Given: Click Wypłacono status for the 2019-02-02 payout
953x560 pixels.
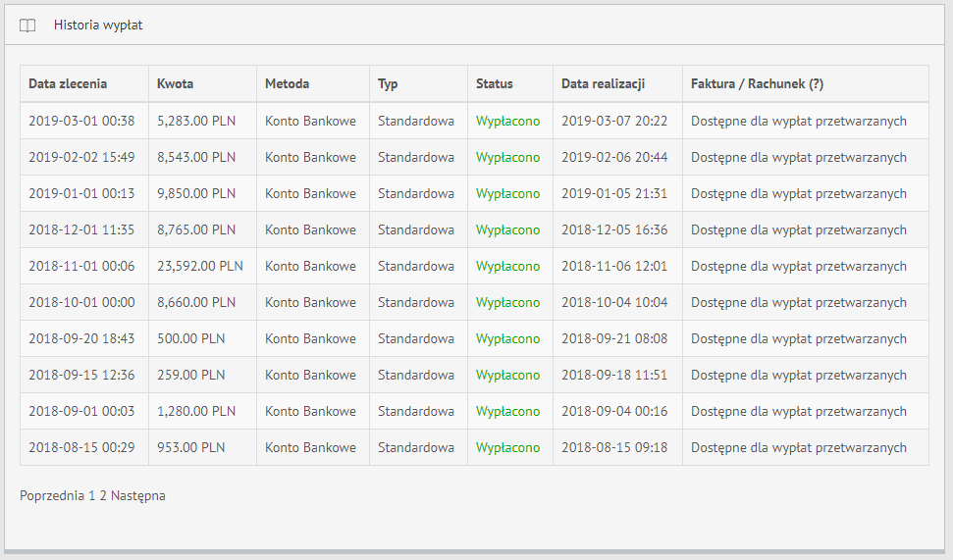Looking at the screenshot, I should 507,158.
